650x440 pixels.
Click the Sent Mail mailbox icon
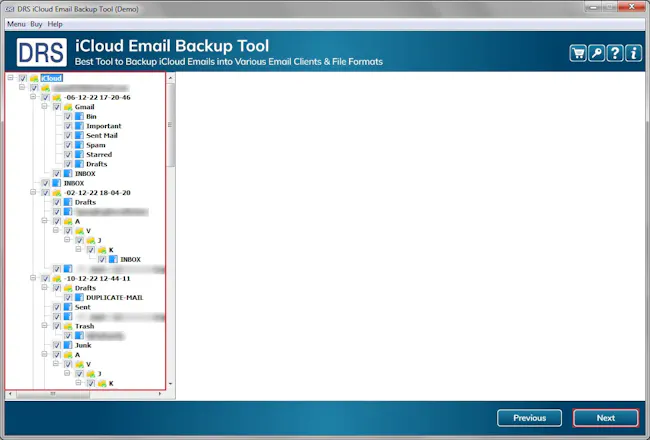coord(79,135)
